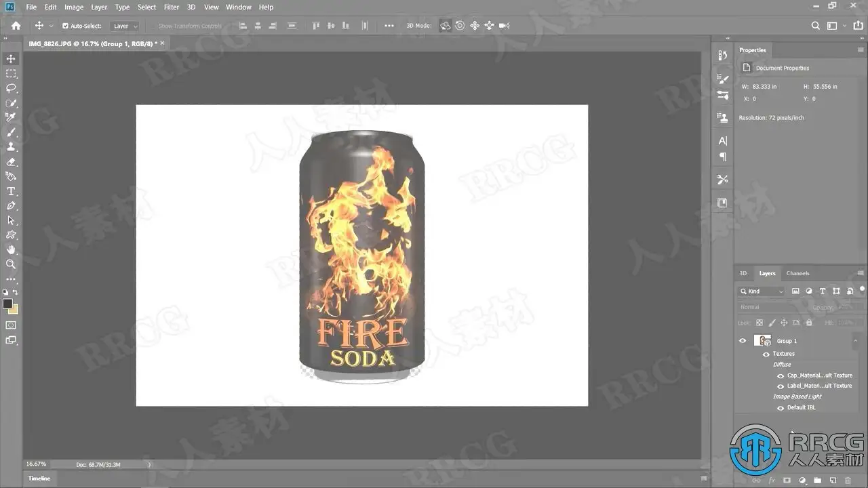Select the Brush tool
868x488 pixels.
[x=11, y=132]
